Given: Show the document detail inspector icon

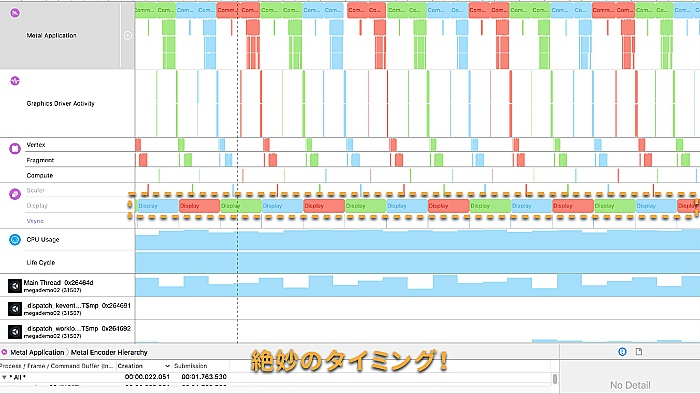Looking at the screenshot, I should [x=639, y=352].
